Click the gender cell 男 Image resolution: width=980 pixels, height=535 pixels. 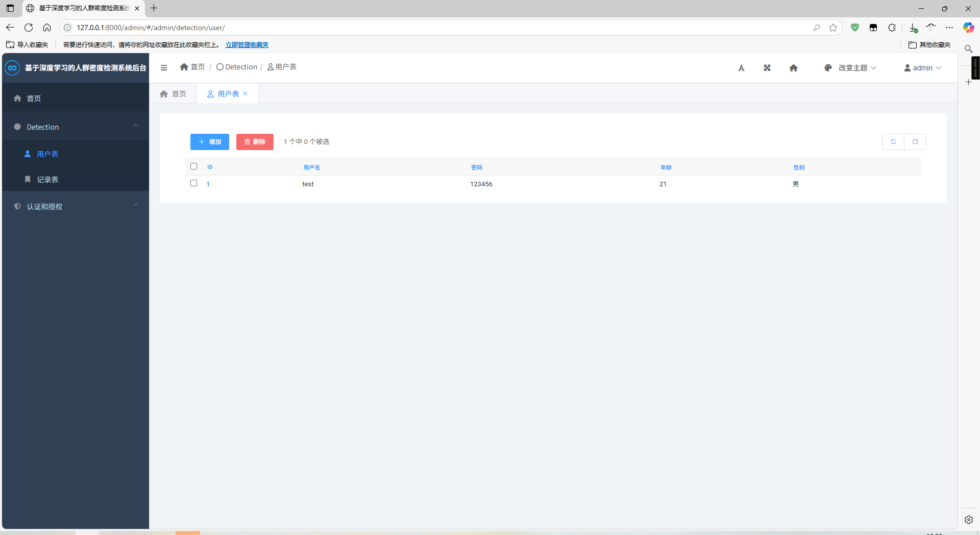pyautogui.click(x=796, y=184)
